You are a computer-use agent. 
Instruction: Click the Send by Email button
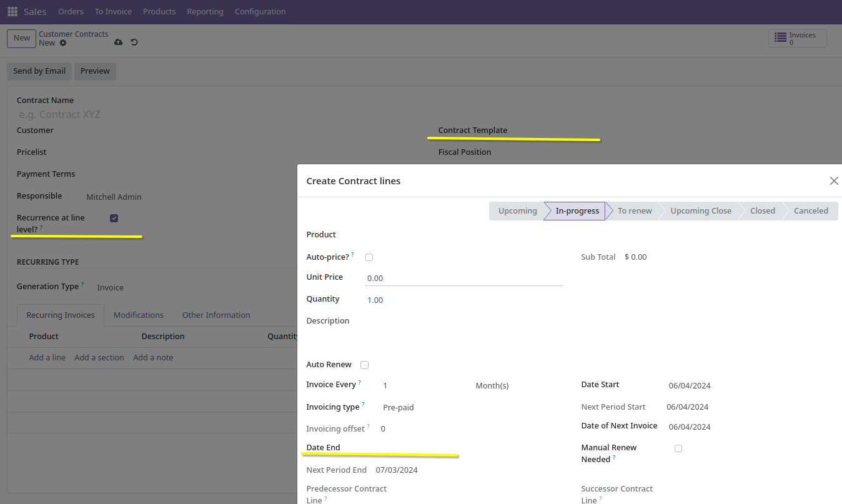pos(39,71)
